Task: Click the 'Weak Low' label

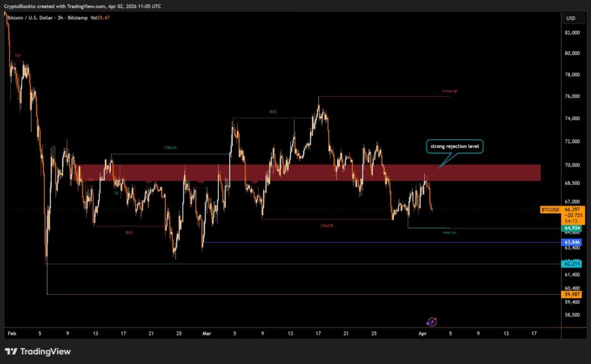Action: tap(450, 232)
